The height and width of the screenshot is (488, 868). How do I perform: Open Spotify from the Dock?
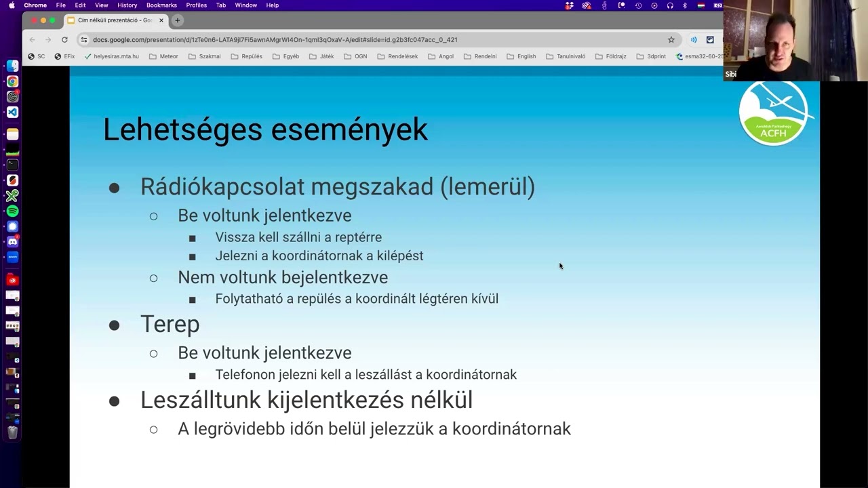point(12,211)
